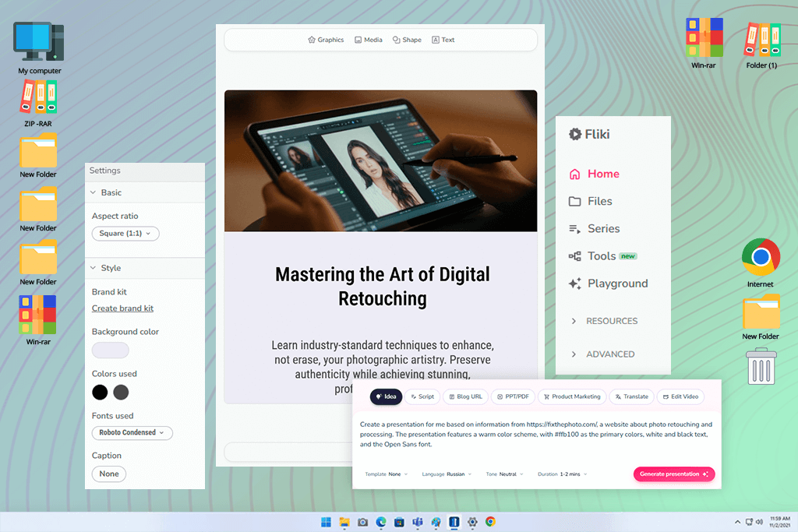
Task: Click the Generate presentation button
Action: [x=674, y=474]
